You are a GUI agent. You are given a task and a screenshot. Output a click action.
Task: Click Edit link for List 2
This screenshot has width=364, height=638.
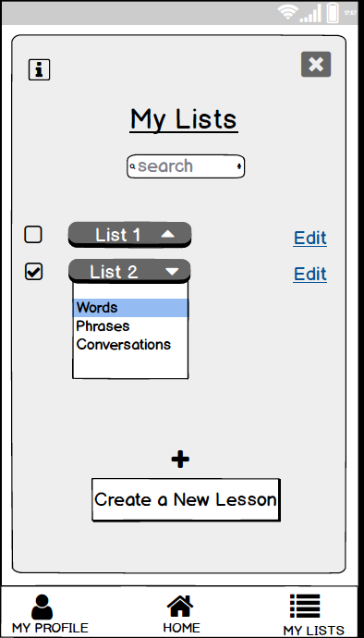310,275
